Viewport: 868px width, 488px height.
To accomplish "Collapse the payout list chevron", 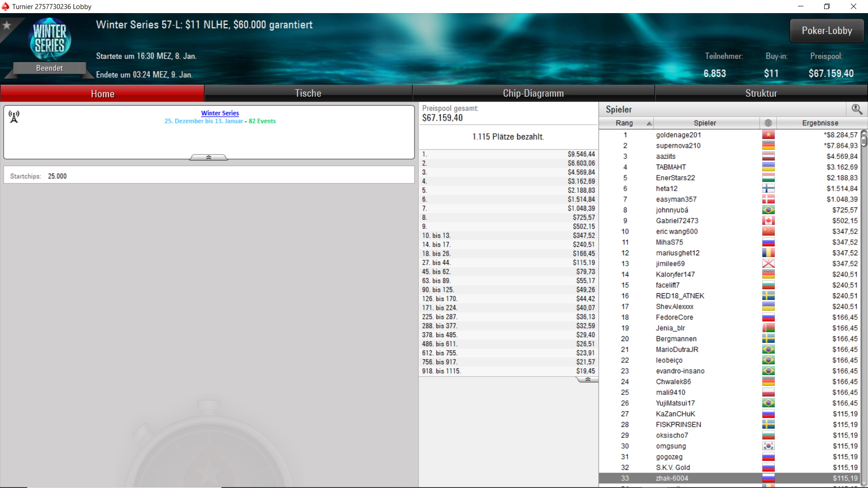I will click(587, 380).
